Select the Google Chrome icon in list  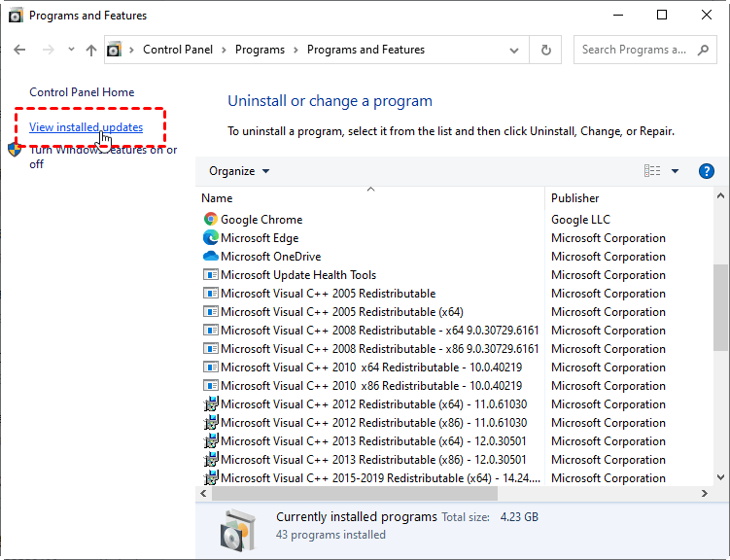210,219
